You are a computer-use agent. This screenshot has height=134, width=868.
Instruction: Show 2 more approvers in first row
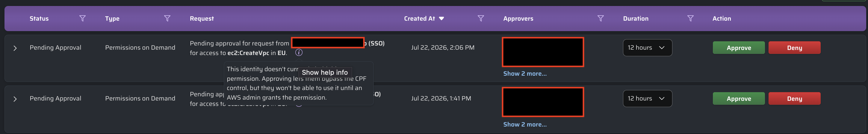click(x=525, y=73)
